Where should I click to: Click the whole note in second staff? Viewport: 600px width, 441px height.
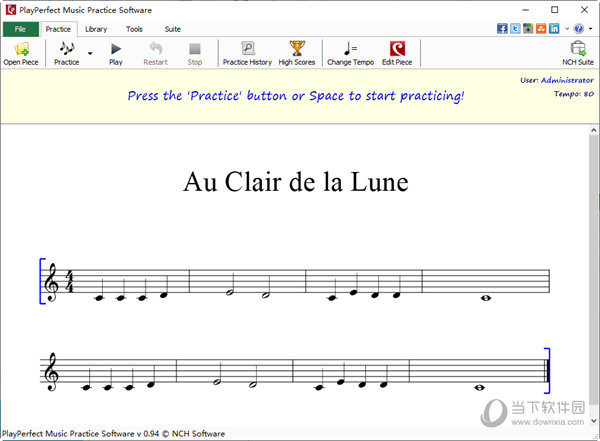479,388
